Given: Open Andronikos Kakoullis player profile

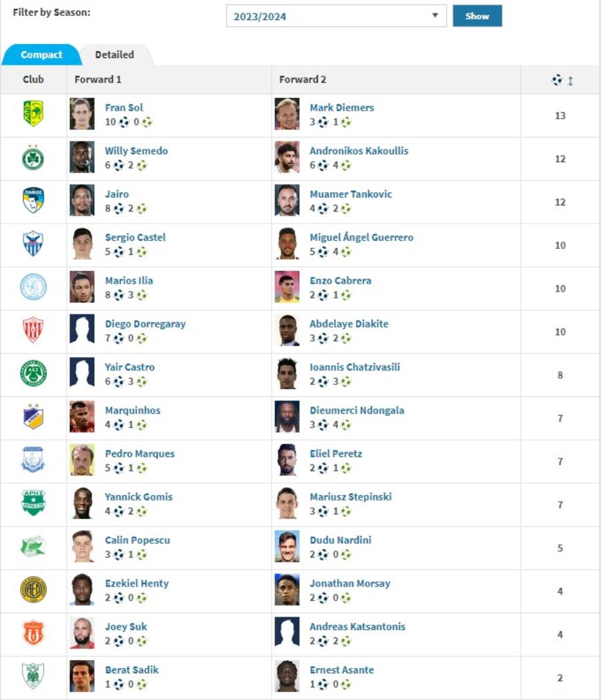Looking at the screenshot, I should (x=359, y=151).
